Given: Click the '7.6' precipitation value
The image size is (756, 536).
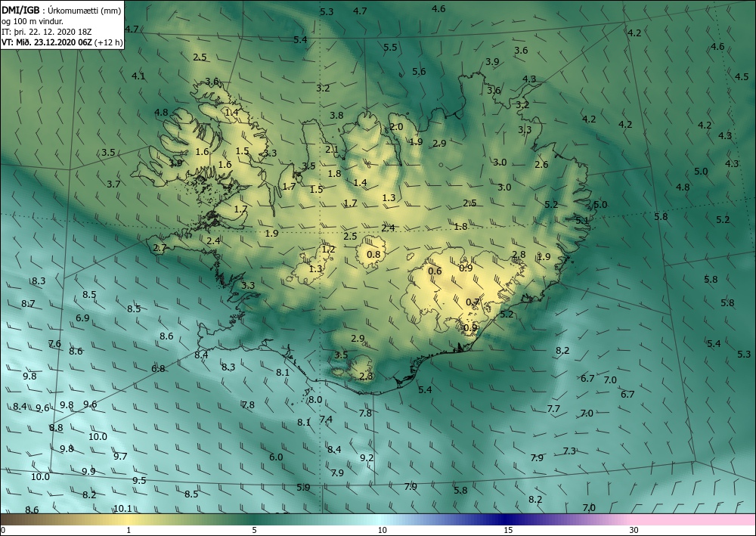Looking at the screenshot, I should (x=55, y=344).
